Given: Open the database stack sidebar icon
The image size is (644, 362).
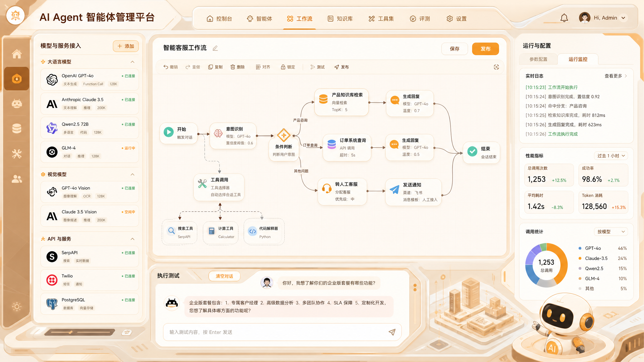Looking at the screenshot, I should [x=17, y=128].
